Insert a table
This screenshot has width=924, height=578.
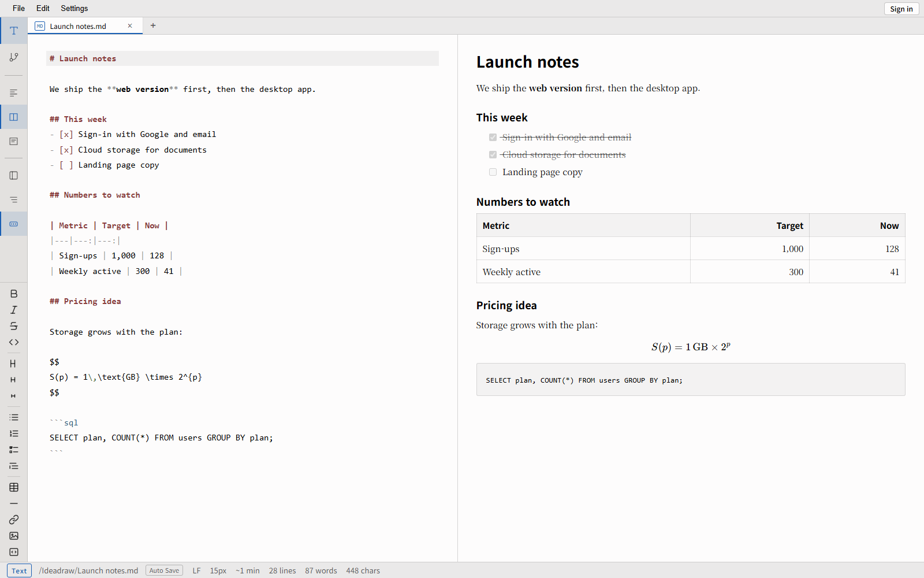coord(14,487)
